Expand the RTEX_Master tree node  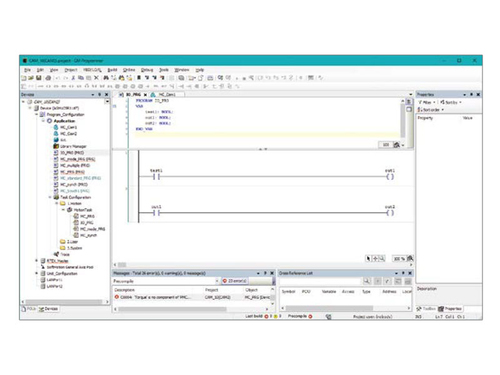(x=37, y=261)
